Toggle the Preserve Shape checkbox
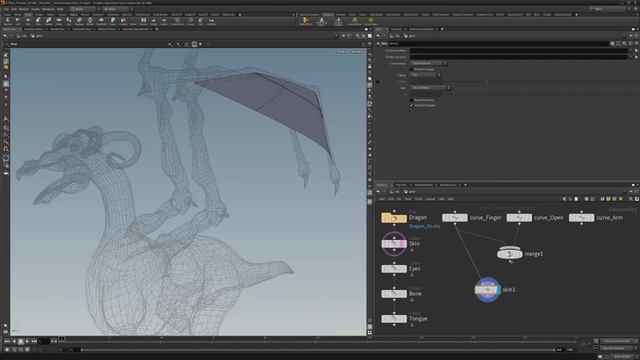Image resolution: width=640 pixels, height=360 pixels. (411, 69)
